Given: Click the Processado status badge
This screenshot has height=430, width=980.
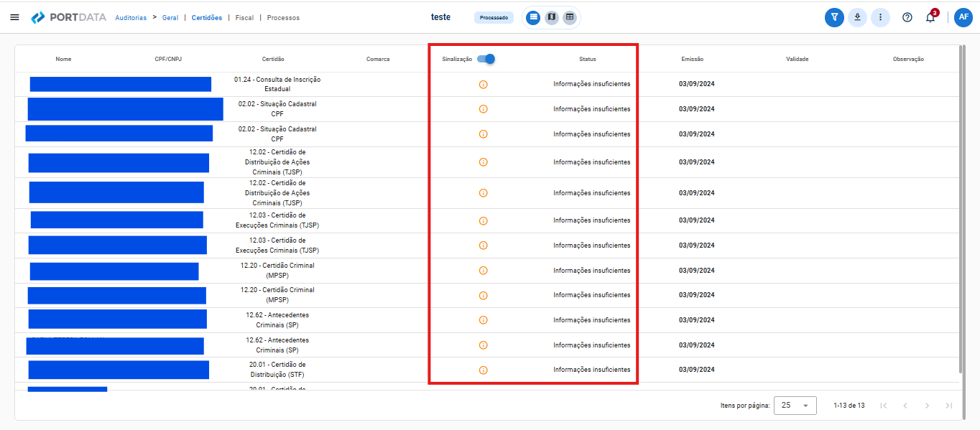Looking at the screenshot, I should point(494,17).
